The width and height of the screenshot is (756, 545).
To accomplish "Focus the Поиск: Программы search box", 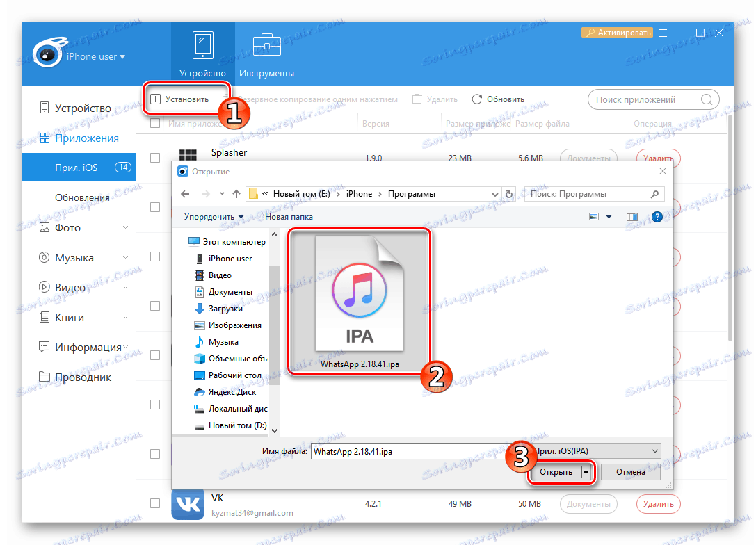I will 594,194.
